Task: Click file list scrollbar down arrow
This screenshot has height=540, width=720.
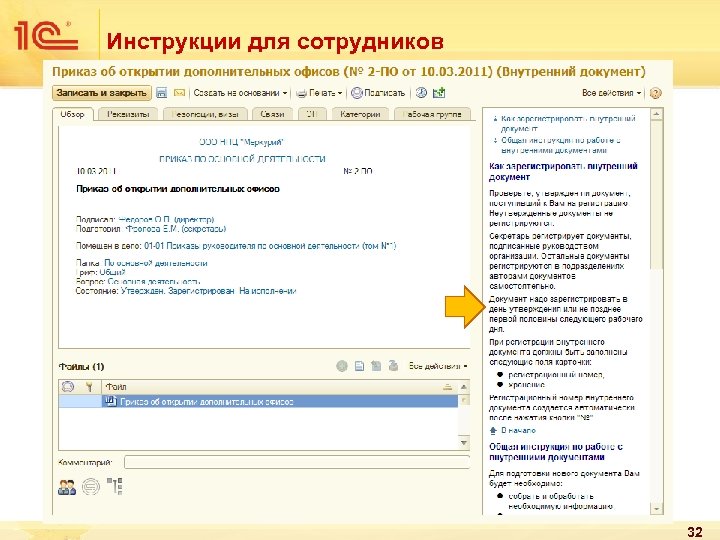Action: click(464, 443)
